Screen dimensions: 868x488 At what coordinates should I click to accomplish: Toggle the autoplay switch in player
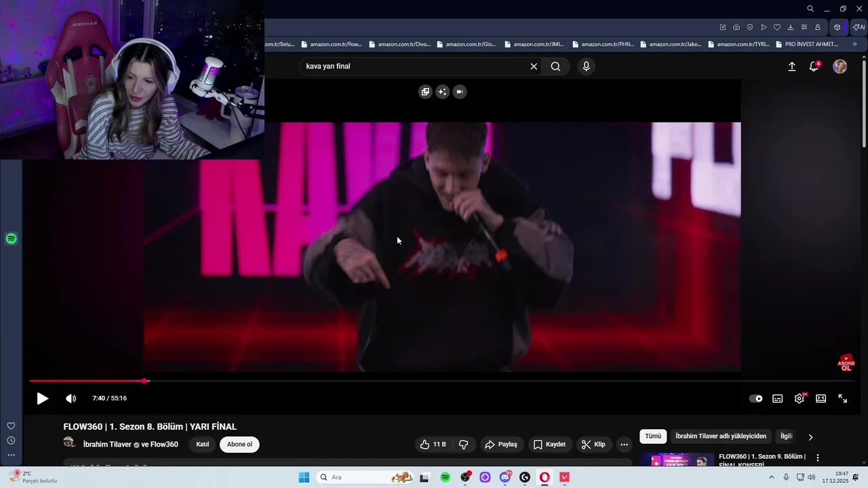tap(755, 399)
